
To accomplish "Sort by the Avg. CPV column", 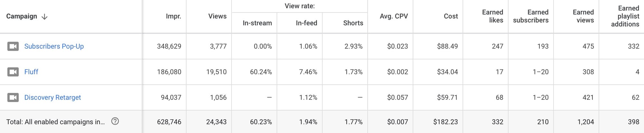I will point(393,16).
